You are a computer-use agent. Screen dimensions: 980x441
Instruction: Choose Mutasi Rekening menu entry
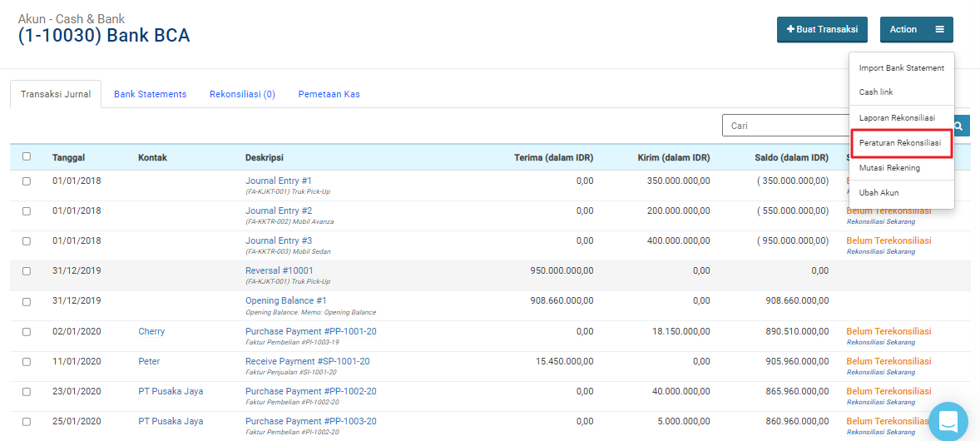[x=901, y=168]
